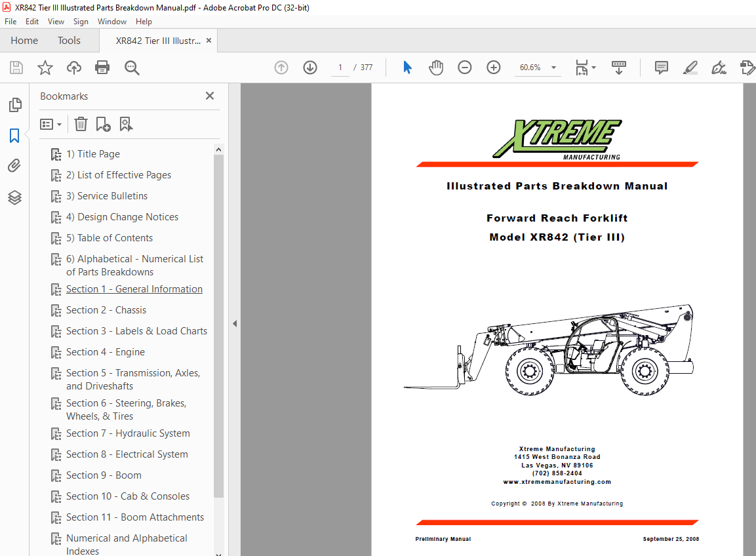Jump to Section 3 - Labels & Load Charts
This screenshot has width=756, height=556.
pyautogui.click(x=136, y=331)
